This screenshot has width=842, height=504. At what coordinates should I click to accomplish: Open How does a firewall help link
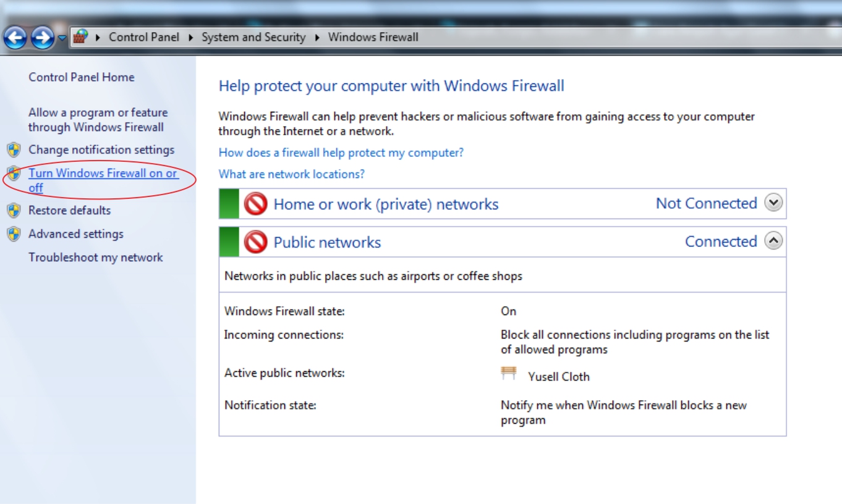point(341,152)
